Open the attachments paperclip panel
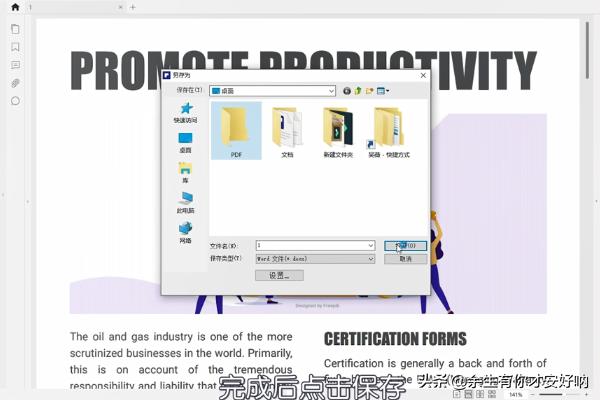The width and height of the screenshot is (600, 400). (x=15, y=83)
